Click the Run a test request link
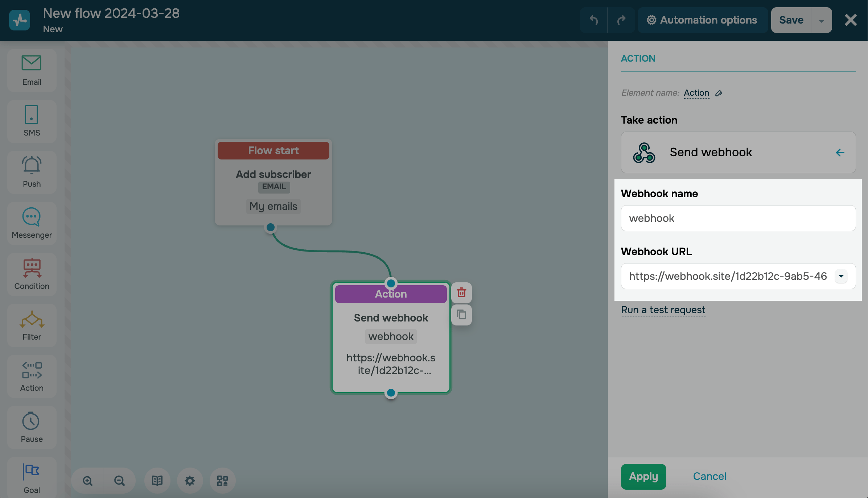 point(663,310)
